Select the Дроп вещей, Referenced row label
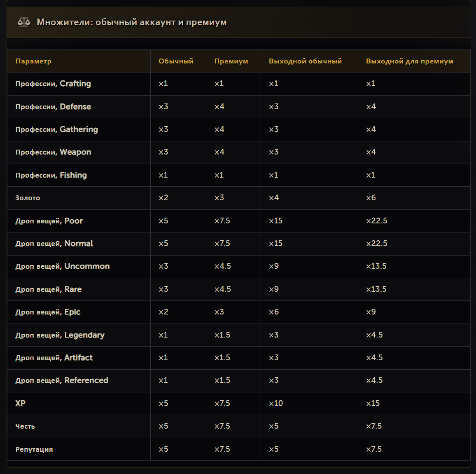This screenshot has height=474, width=476. [62, 380]
